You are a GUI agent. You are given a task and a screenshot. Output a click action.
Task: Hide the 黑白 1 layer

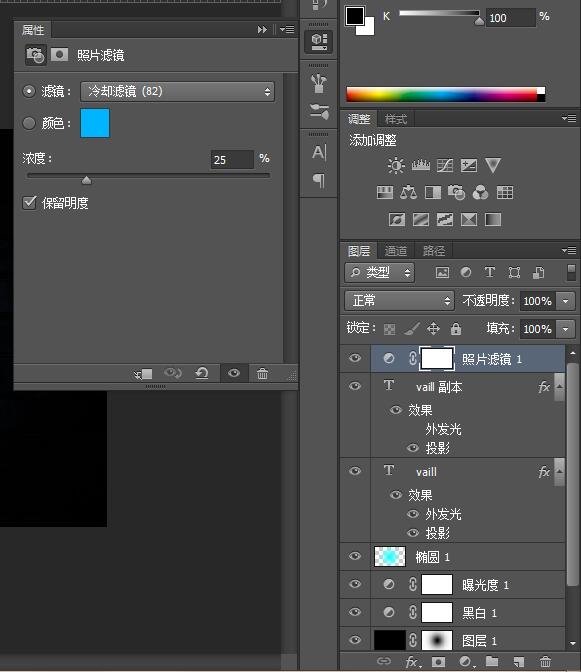point(355,612)
